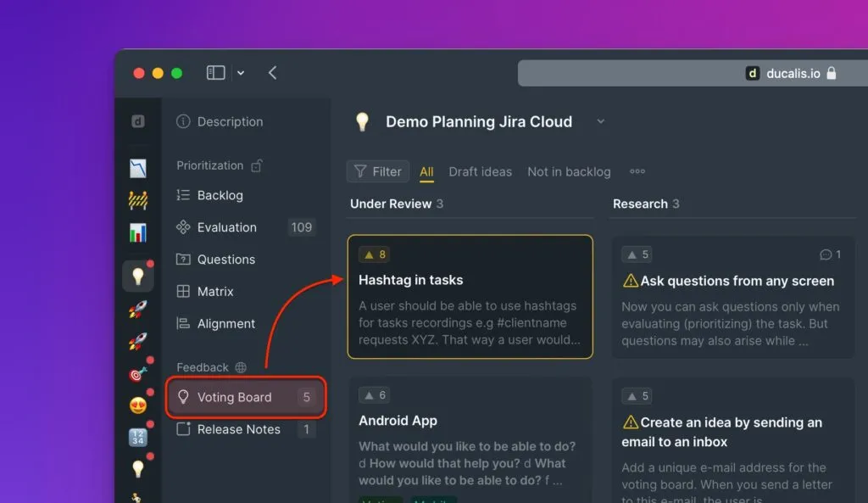Open the construction barrier board icon
868x503 pixels.
(137, 200)
